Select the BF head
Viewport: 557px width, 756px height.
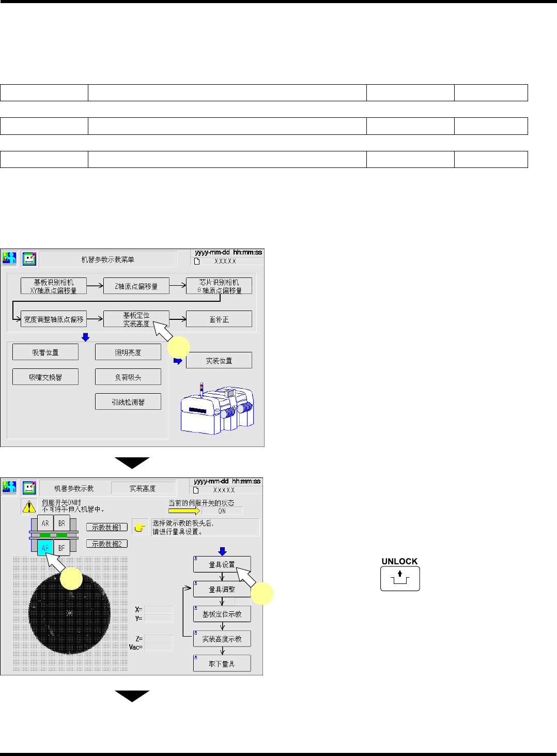pos(61,548)
